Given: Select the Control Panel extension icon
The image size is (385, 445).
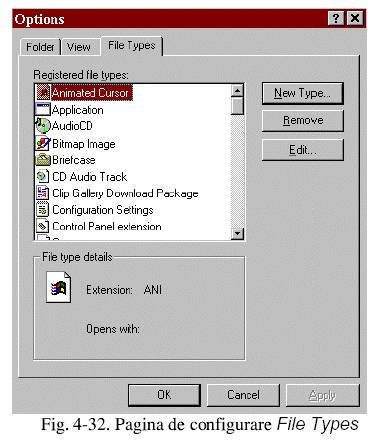Looking at the screenshot, I should (x=43, y=226).
